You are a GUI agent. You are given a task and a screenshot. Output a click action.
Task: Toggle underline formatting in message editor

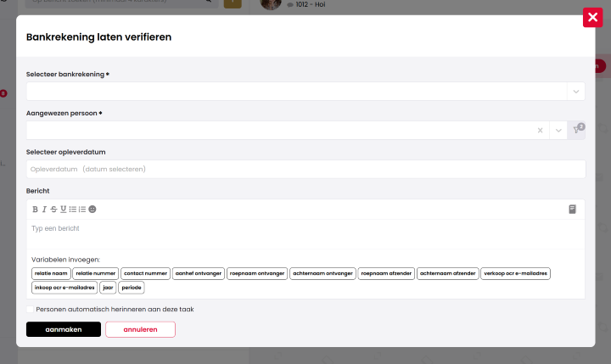click(63, 210)
